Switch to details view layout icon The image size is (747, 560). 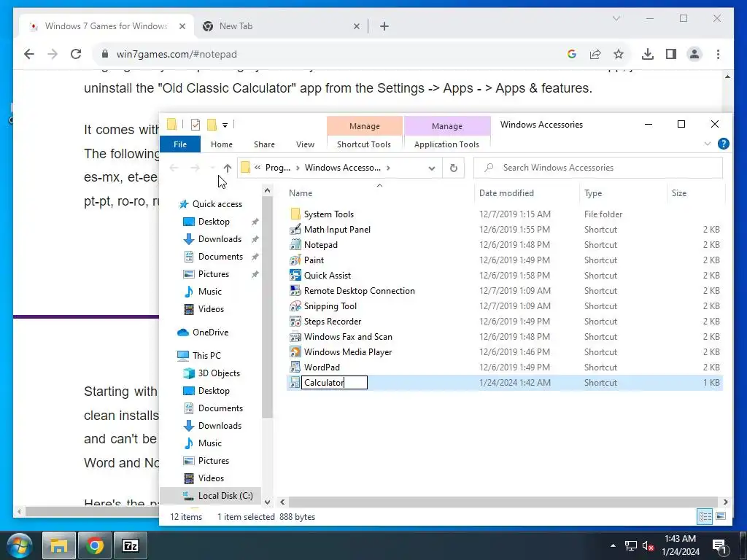(x=705, y=517)
